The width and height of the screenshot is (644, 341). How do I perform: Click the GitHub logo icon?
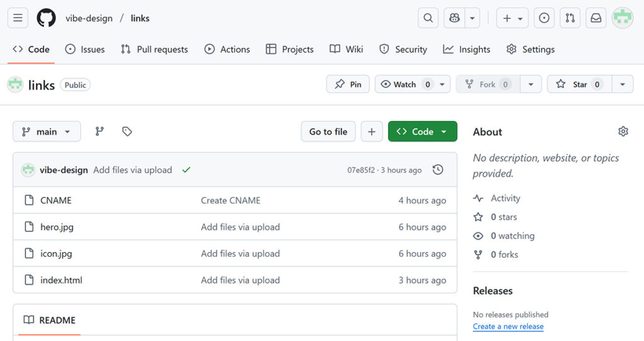(46, 18)
